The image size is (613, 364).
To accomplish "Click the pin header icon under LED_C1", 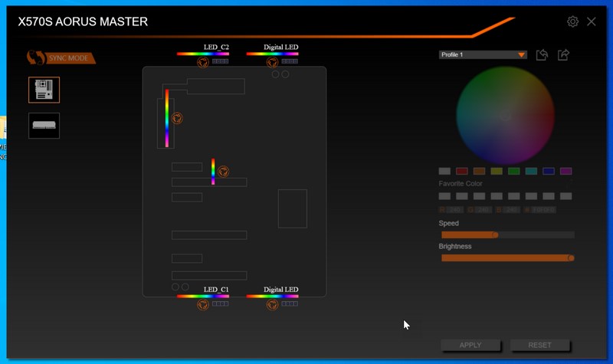I will 221,303.
